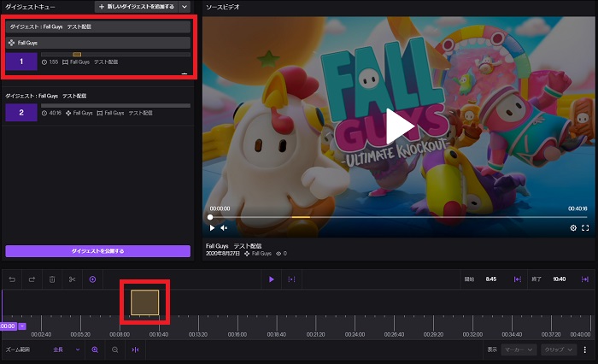Seek video via the progress bar handle

coord(210,217)
